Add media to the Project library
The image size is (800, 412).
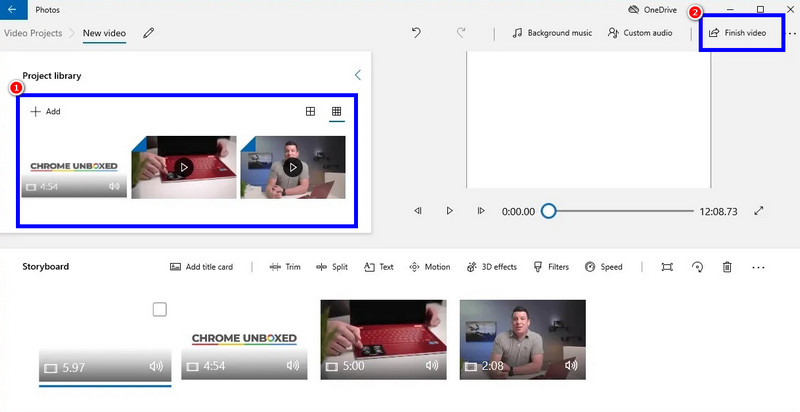pos(45,111)
